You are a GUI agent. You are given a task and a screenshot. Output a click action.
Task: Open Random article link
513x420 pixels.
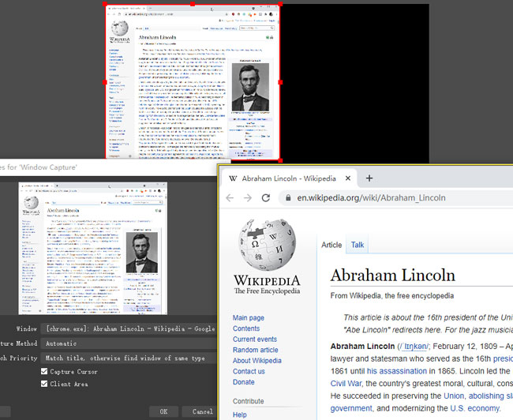[256, 350]
